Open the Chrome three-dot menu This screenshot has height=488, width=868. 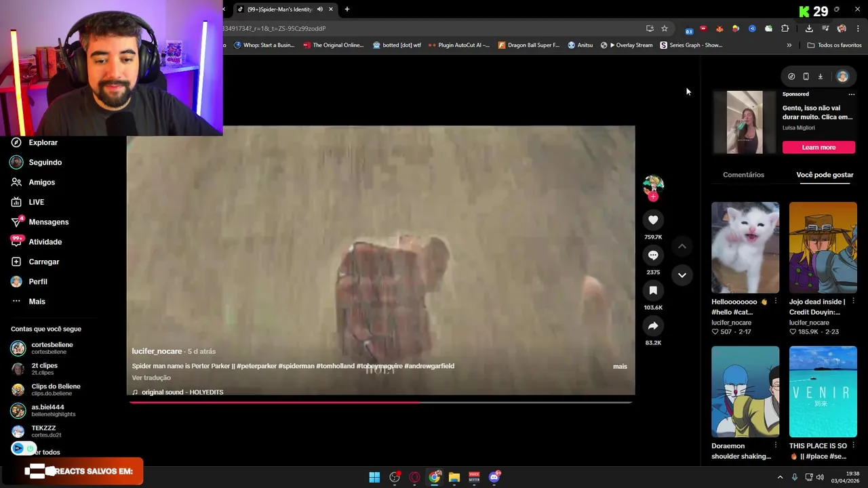[859, 28]
